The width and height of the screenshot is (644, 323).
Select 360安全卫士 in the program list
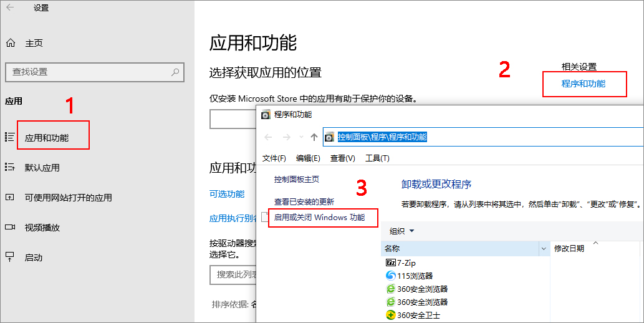coord(418,316)
